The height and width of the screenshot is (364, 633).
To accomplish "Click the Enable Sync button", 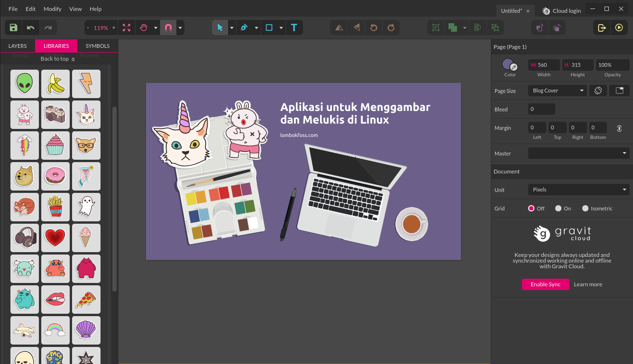I will pos(545,284).
